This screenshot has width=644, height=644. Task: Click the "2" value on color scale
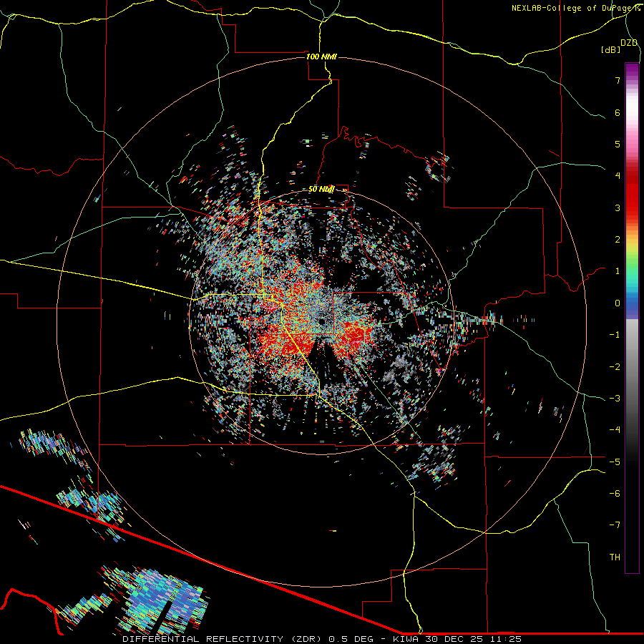pyautogui.click(x=618, y=240)
